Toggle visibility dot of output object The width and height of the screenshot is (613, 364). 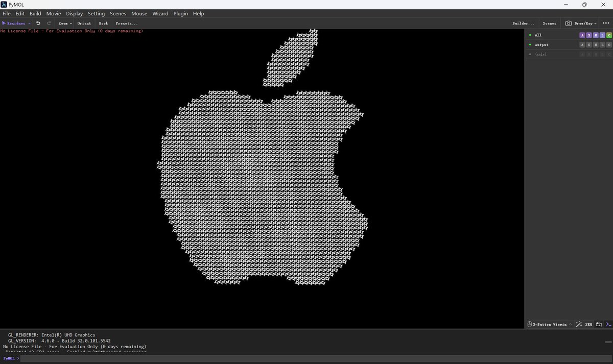(530, 45)
